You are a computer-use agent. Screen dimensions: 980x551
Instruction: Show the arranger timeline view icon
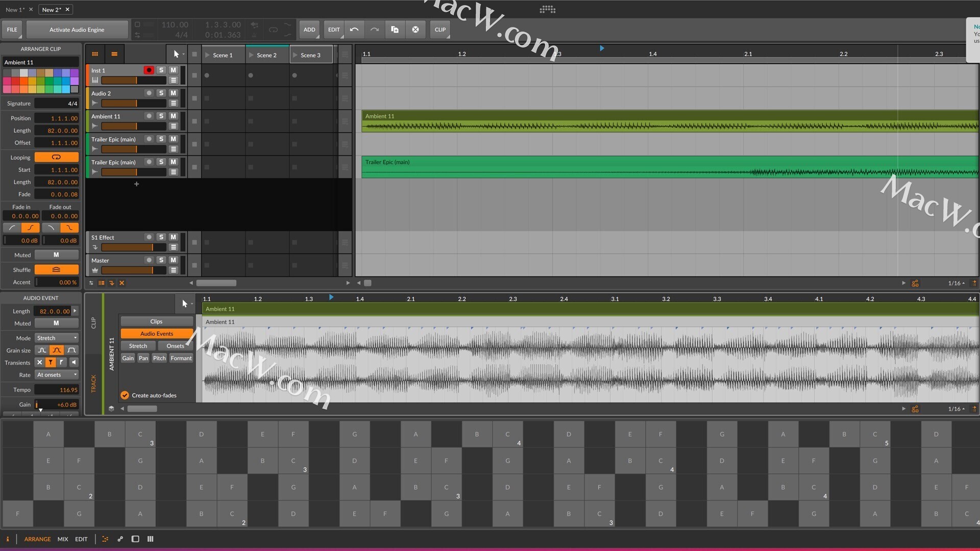(114, 54)
